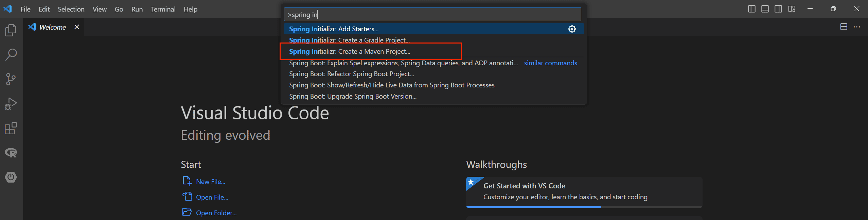Toggle the bottom panel layout button
This screenshot has width=868, height=220.
pyautogui.click(x=765, y=9)
